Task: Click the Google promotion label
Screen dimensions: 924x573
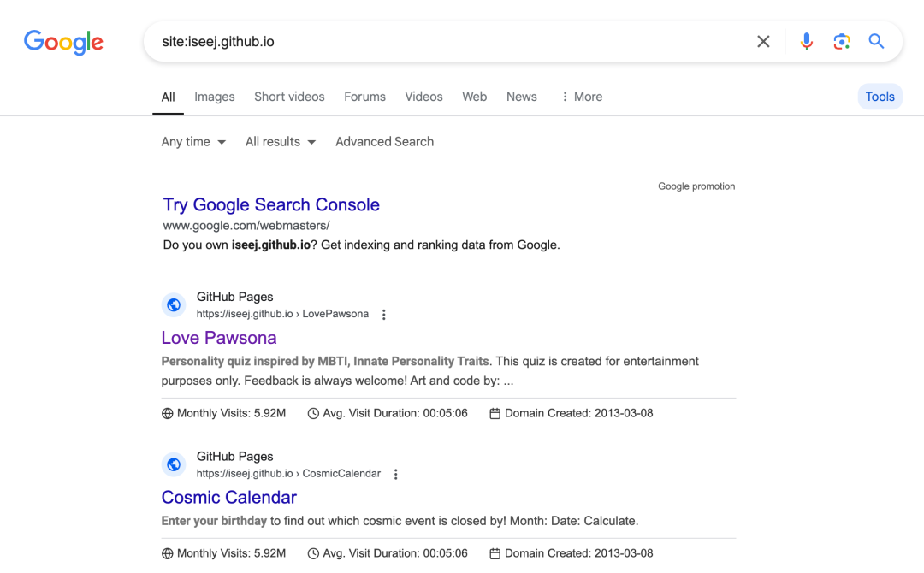Action: point(696,186)
